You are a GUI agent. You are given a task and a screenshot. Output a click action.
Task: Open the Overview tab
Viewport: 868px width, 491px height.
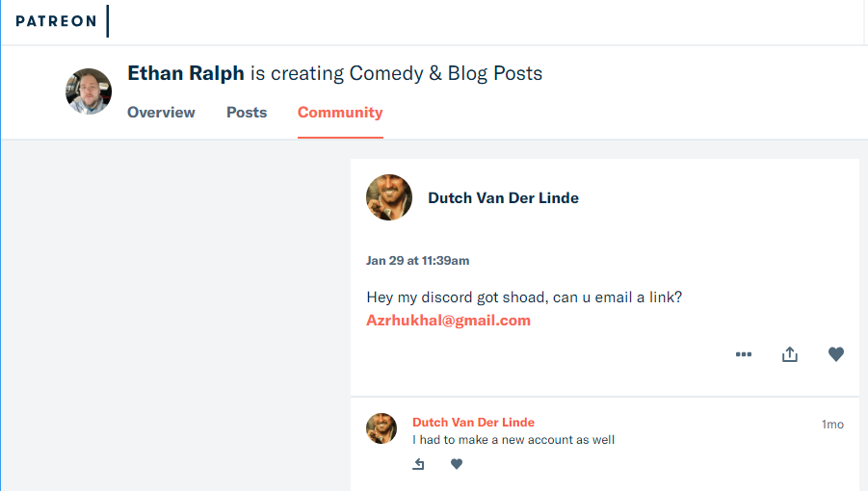[x=161, y=113]
